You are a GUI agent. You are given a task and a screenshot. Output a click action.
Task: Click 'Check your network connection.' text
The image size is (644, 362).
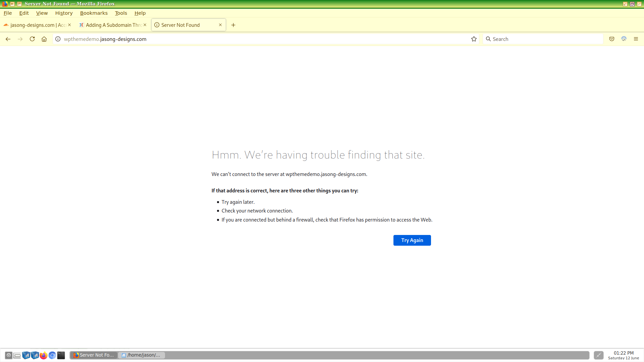point(257,211)
